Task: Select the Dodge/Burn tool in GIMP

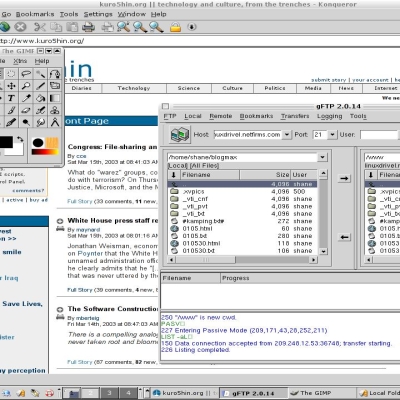Action: 26,122
